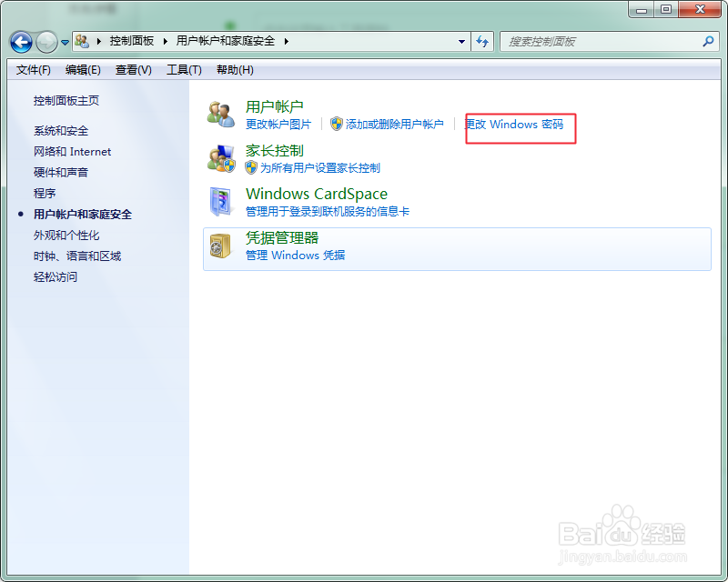The image size is (728, 582).
Task: Open the Windows CardSpace heading
Action: click(317, 194)
